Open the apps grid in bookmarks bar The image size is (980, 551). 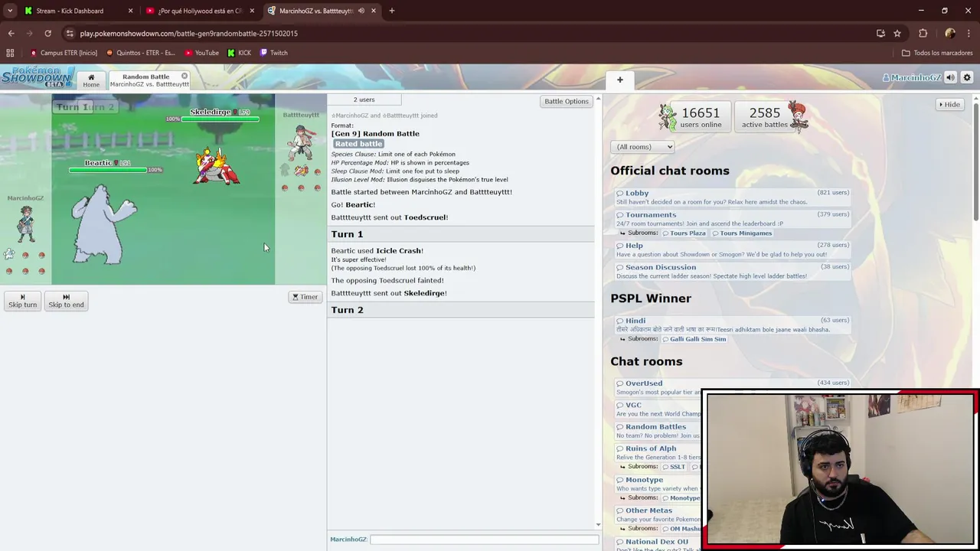pos(10,53)
